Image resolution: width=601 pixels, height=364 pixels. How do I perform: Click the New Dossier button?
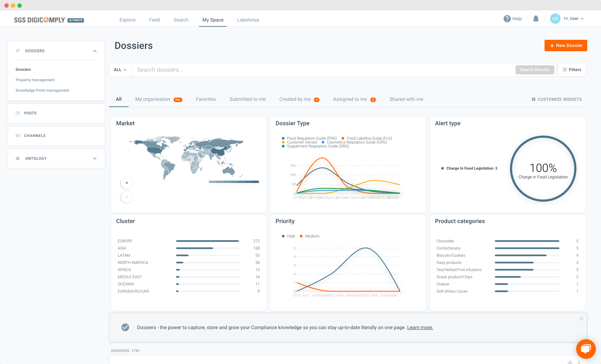[566, 46]
